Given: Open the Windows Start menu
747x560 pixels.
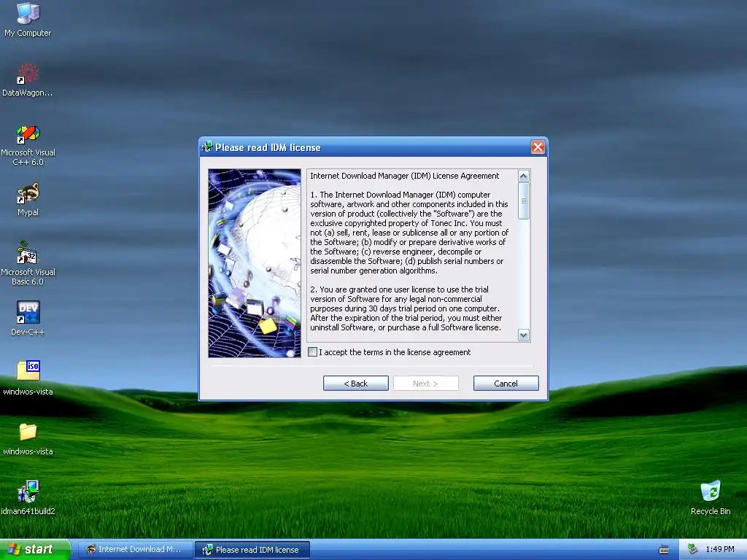Looking at the screenshot, I should [36, 549].
